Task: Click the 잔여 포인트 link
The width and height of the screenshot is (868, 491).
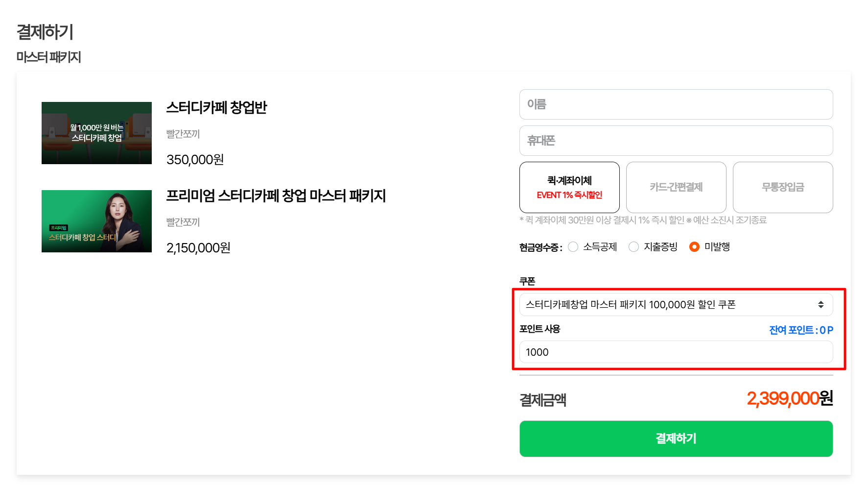Action: click(x=801, y=330)
